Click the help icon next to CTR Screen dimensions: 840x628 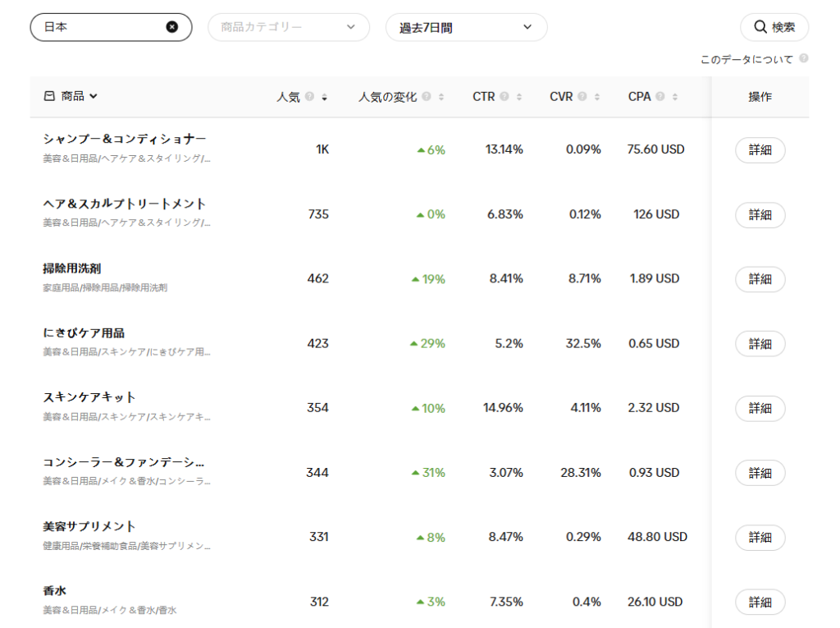point(505,96)
